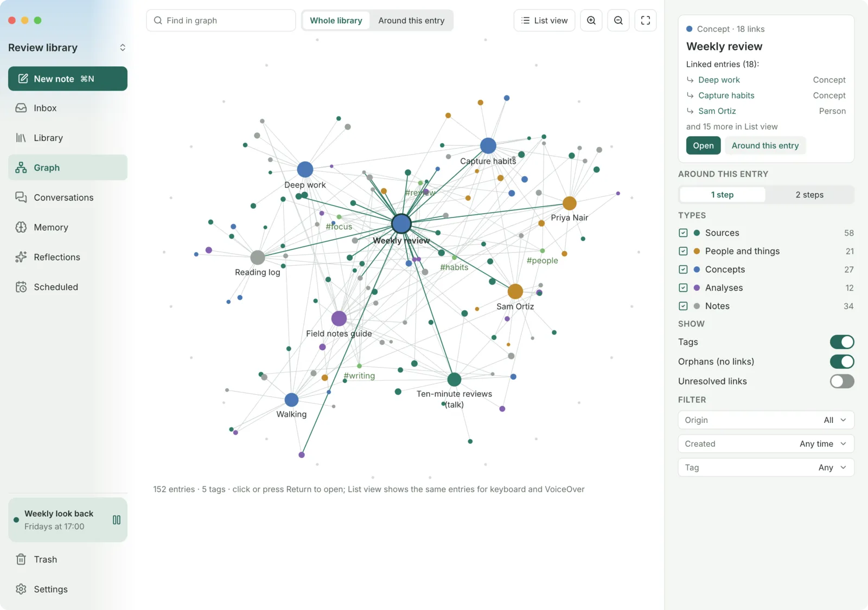
Task: Zoom out of the graph
Action: pyautogui.click(x=618, y=21)
